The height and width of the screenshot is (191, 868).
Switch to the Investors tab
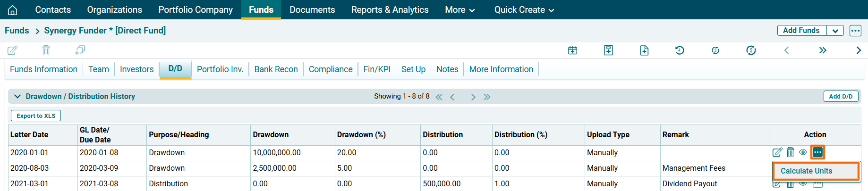tap(136, 69)
